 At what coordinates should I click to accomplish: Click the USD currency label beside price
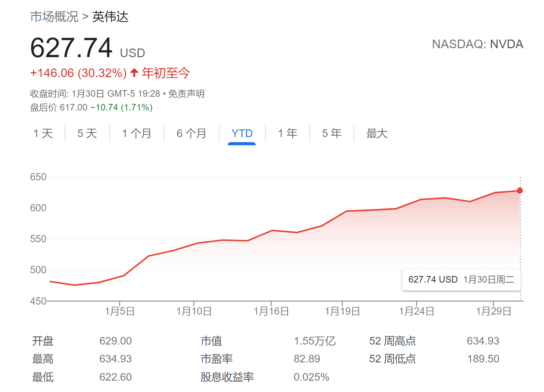pos(132,53)
